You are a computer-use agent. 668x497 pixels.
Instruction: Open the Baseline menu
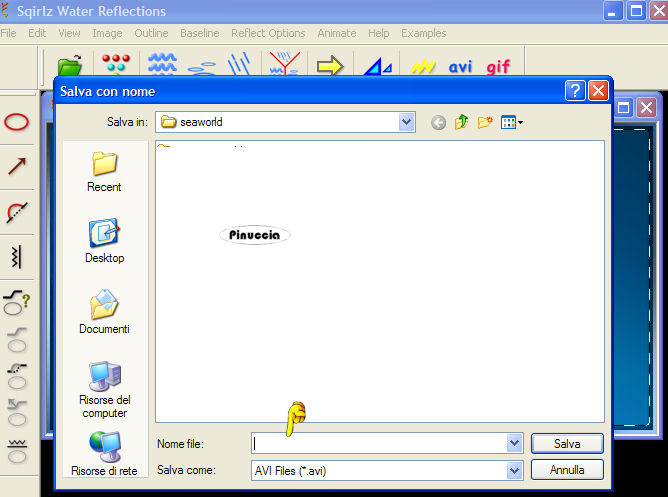coord(199,33)
